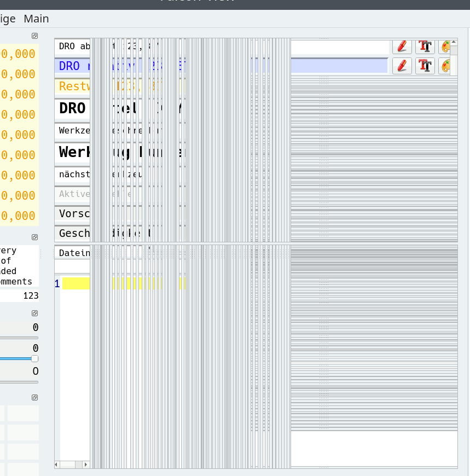Viewport: 470px width, 476px height.
Task: Click the color palette icon in the second row
Action: point(446,66)
